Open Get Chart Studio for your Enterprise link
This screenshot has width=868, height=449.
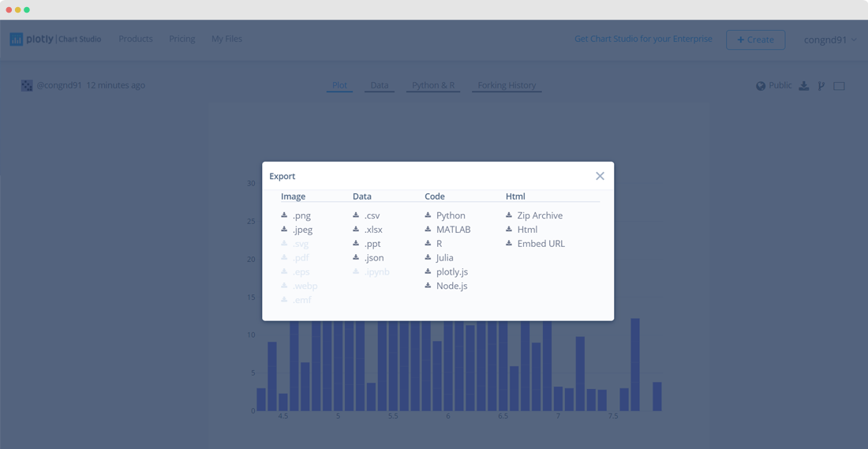[643, 39]
